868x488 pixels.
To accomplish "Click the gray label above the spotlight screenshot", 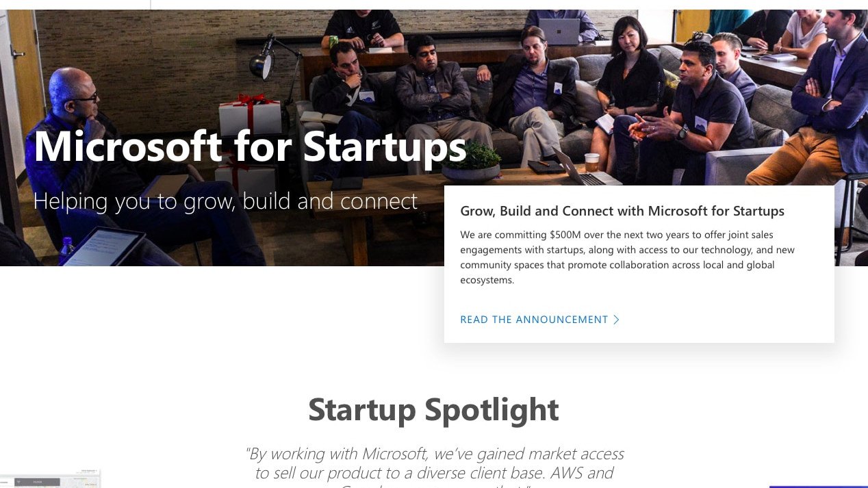I will click(x=89, y=471).
